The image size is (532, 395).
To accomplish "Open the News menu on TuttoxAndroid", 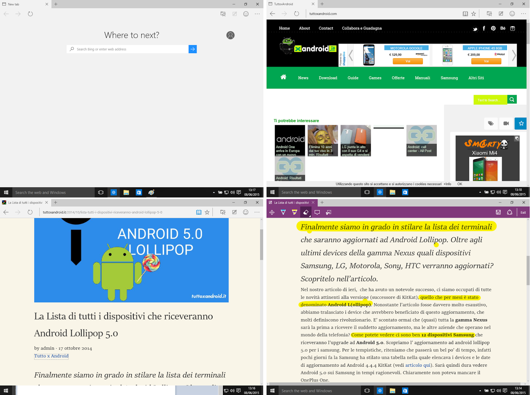I will [303, 78].
